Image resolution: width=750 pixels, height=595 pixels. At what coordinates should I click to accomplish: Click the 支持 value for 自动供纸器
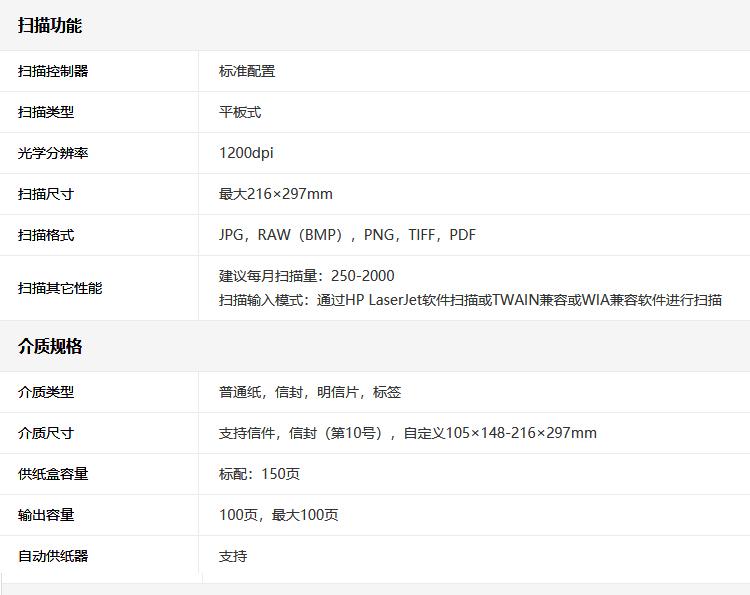point(233,556)
